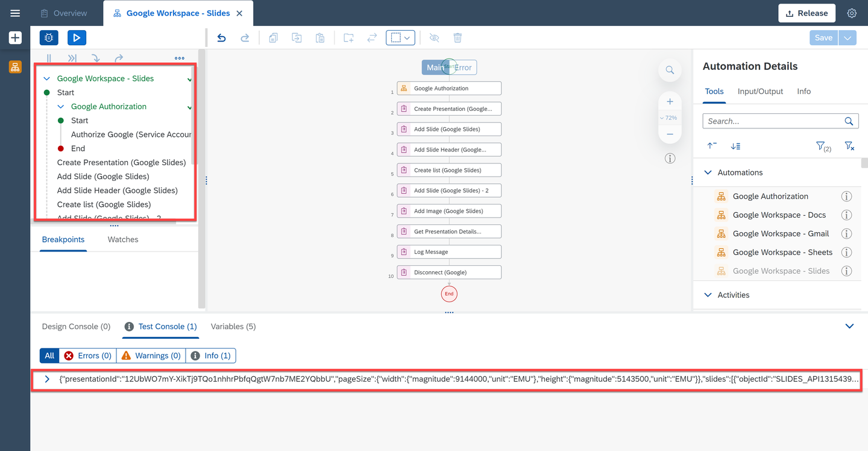Collapse the bottom console panel chevron

[849, 326]
